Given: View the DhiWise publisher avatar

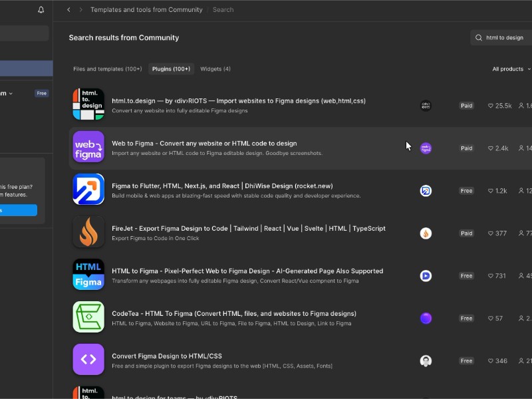Looking at the screenshot, I should pos(426,191).
